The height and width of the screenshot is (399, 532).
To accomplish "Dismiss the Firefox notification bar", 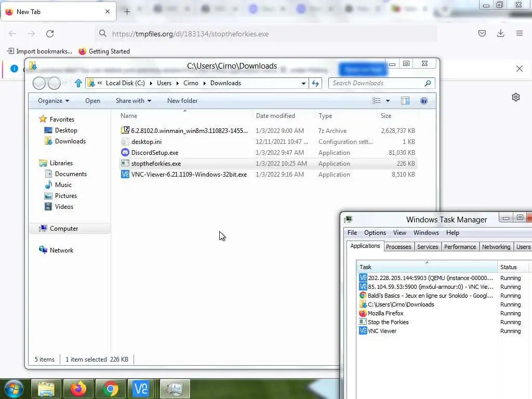I will point(519,69).
